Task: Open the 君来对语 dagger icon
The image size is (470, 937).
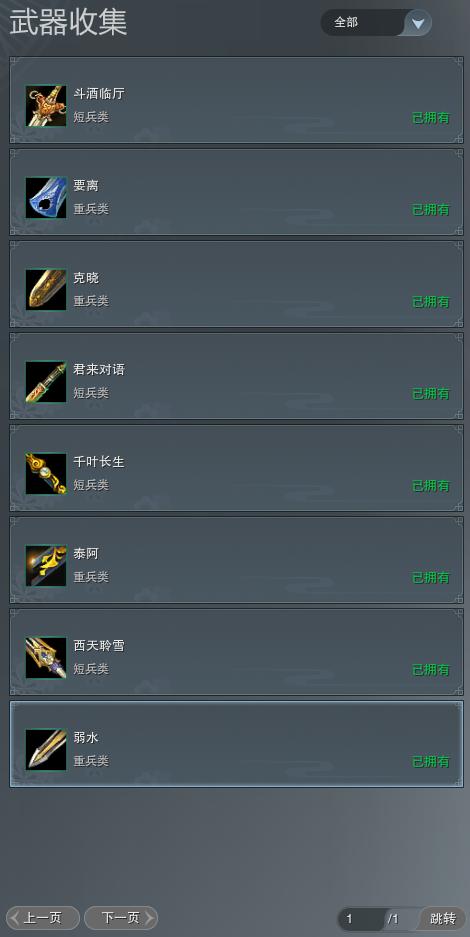Action: (x=46, y=382)
